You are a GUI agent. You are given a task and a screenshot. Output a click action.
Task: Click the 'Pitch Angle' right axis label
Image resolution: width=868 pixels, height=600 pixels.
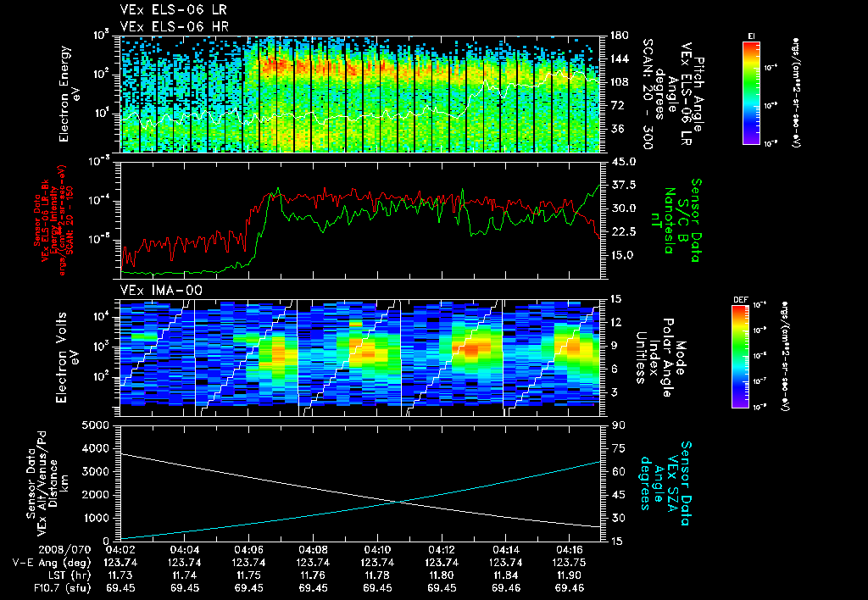point(698,94)
